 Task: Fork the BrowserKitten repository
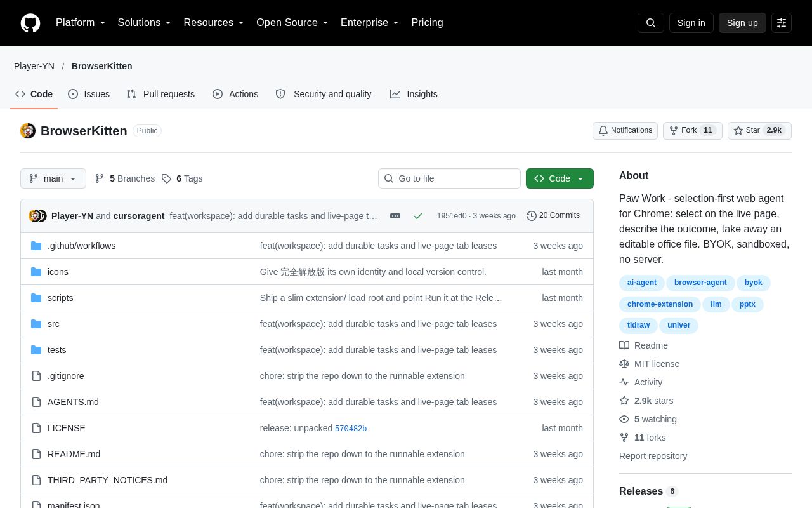coord(692,131)
